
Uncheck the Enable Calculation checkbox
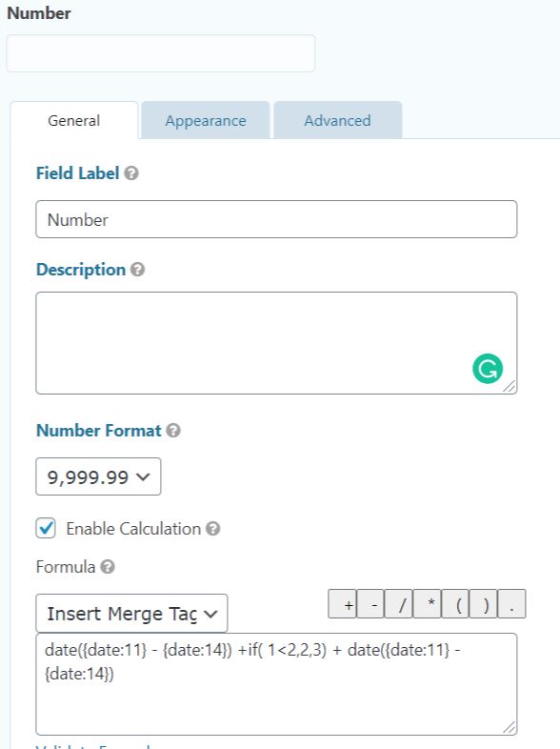pos(46,528)
